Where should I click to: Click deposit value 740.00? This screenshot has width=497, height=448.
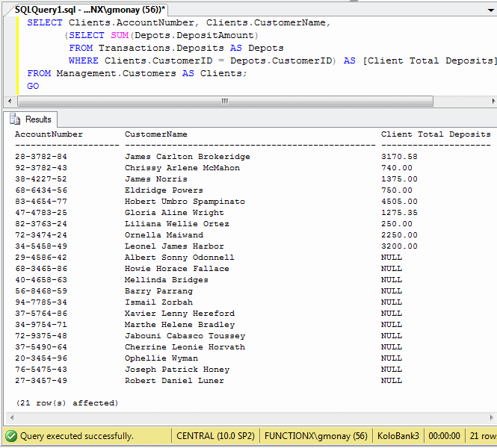tap(397, 168)
